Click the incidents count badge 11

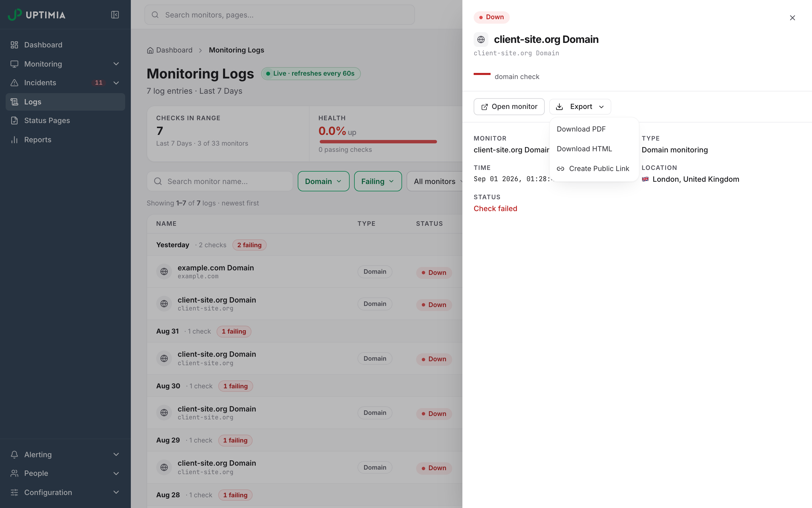pyautogui.click(x=99, y=83)
